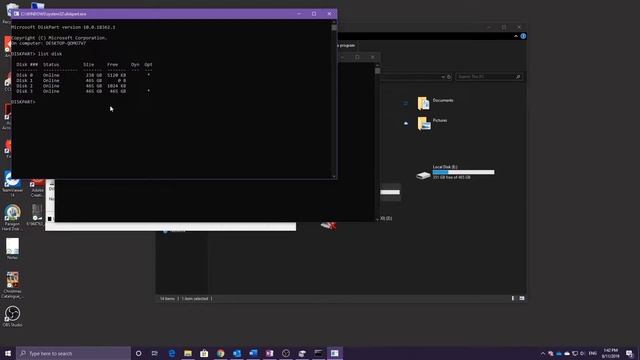The height and width of the screenshot is (360, 640).
Task: Open File Explorer help icon
Action: 523,36
